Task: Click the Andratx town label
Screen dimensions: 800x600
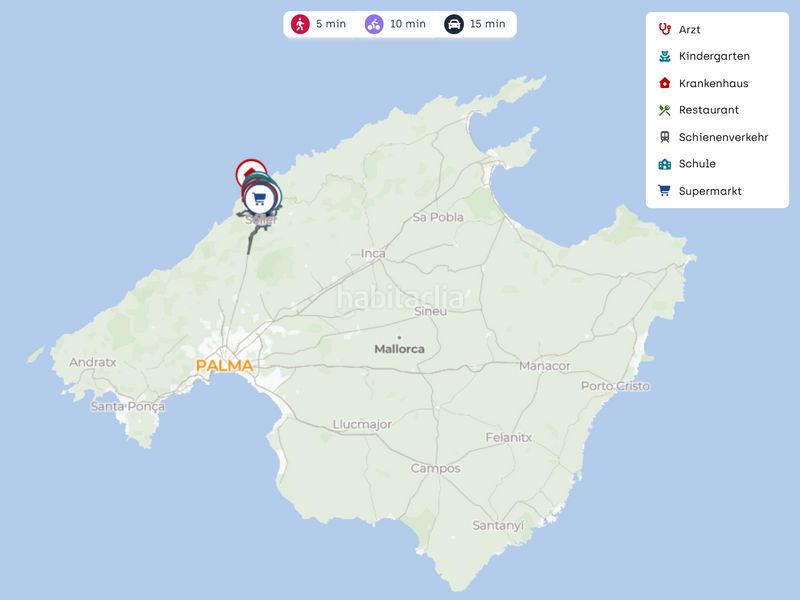Action: [93, 362]
